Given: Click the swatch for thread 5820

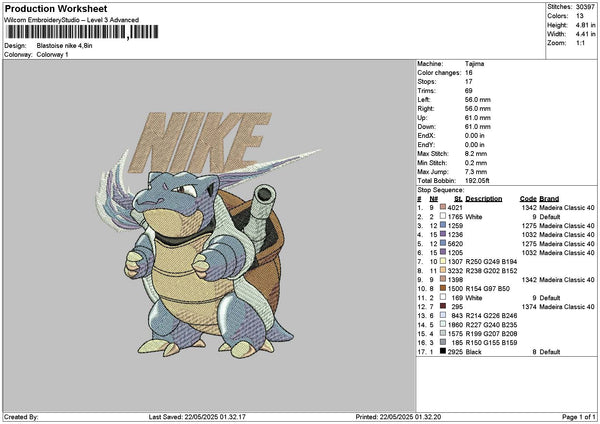Looking at the screenshot, I should click(443, 243).
